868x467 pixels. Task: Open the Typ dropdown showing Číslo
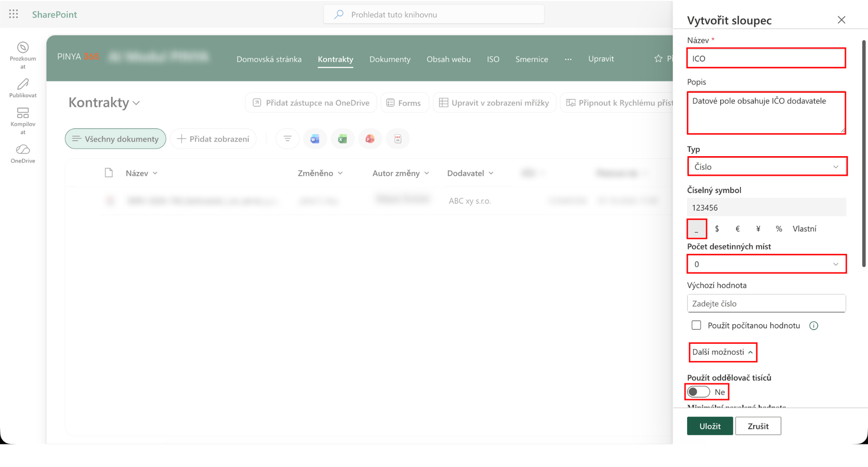point(767,167)
